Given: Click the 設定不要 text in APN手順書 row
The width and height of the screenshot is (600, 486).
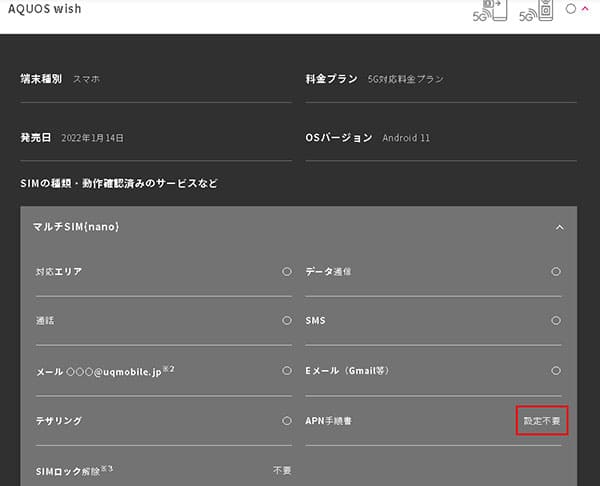Looking at the screenshot, I should pyautogui.click(x=542, y=421).
